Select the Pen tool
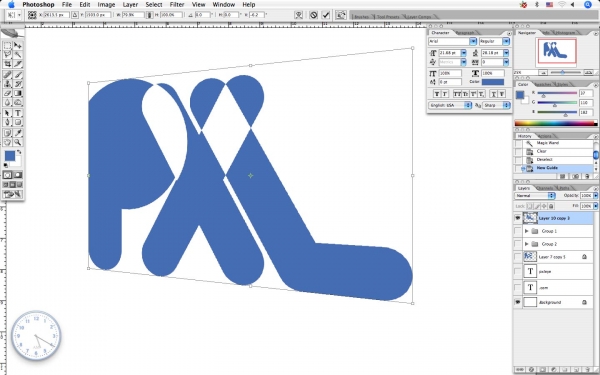The image size is (600, 375). pyautogui.click(x=7, y=122)
